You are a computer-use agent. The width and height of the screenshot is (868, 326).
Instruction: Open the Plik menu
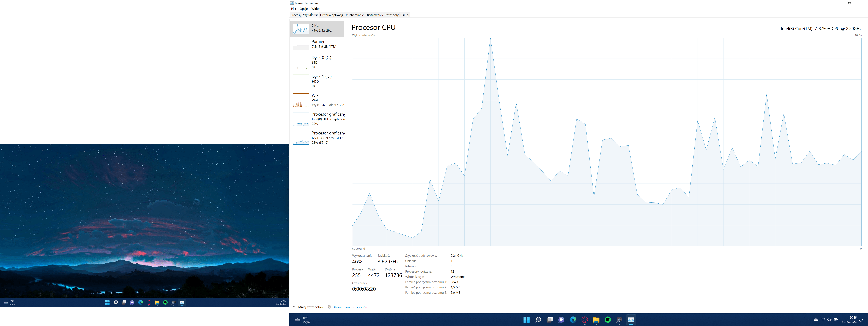294,9
